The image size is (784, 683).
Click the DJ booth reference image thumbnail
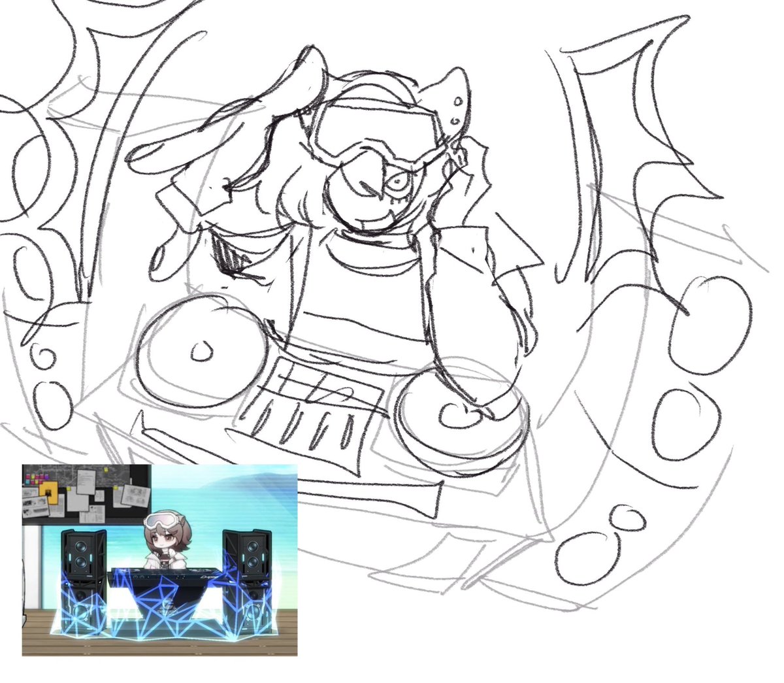pos(159,559)
